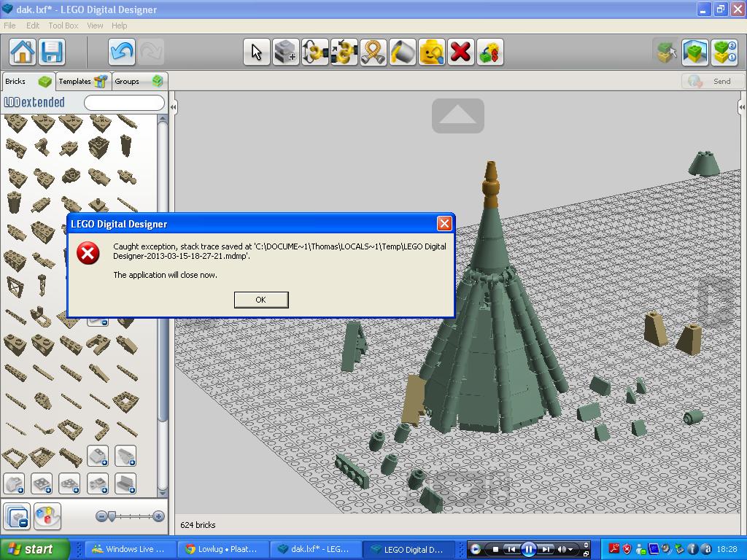Click the taskbar clock showing 18:28

(x=727, y=549)
